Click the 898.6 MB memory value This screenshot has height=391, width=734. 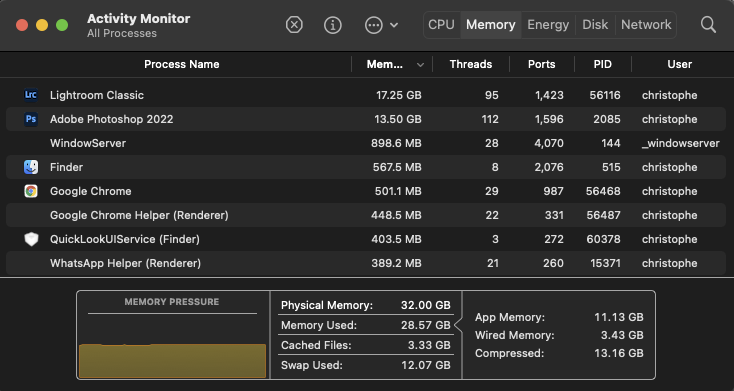click(396, 143)
